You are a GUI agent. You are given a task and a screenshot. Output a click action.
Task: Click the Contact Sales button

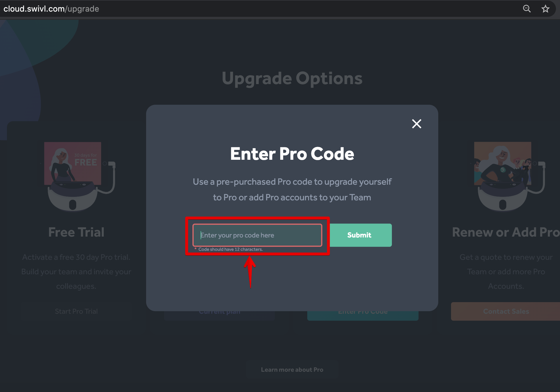click(x=506, y=311)
